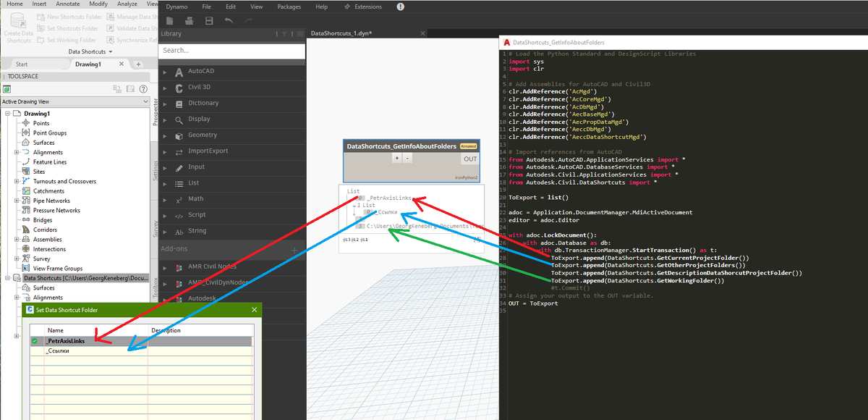Open the Dynamo File menu
Viewport: 868px width, 420px height.
(x=207, y=7)
